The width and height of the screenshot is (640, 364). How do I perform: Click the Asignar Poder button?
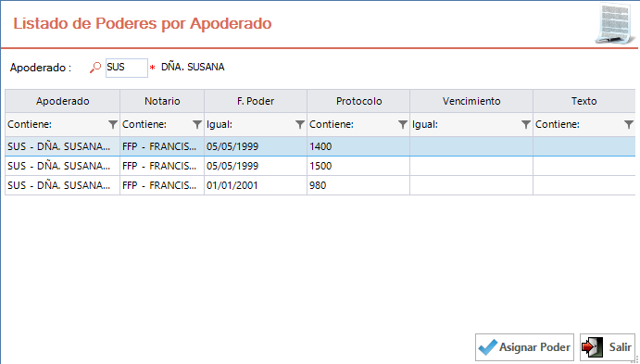pos(524,347)
